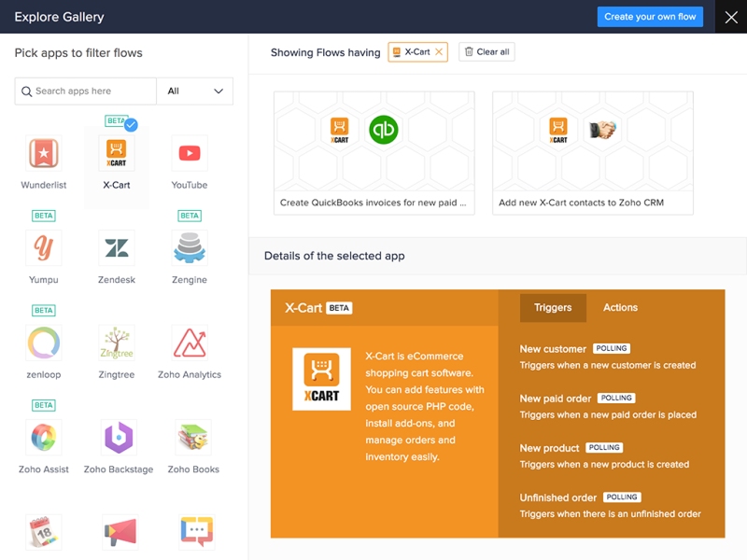
Task: Click the 'Showing Flows having' label
Action: (x=325, y=52)
